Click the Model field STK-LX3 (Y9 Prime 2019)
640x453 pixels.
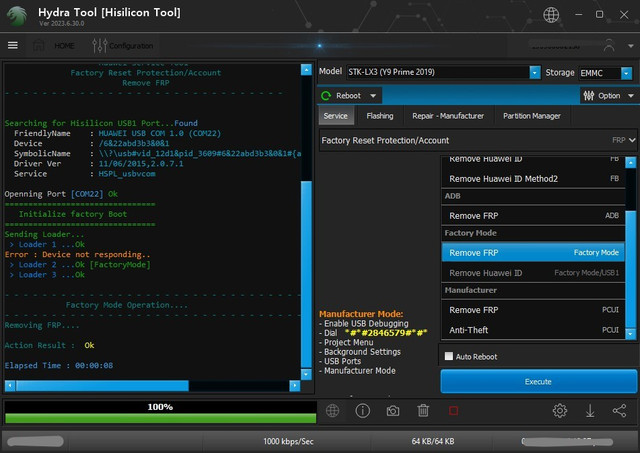438,72
